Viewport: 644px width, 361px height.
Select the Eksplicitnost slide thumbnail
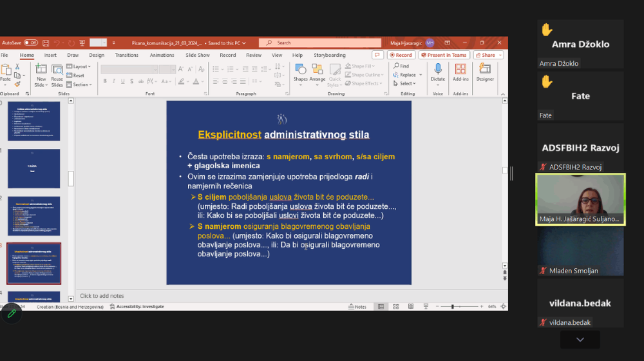[33, 264]
